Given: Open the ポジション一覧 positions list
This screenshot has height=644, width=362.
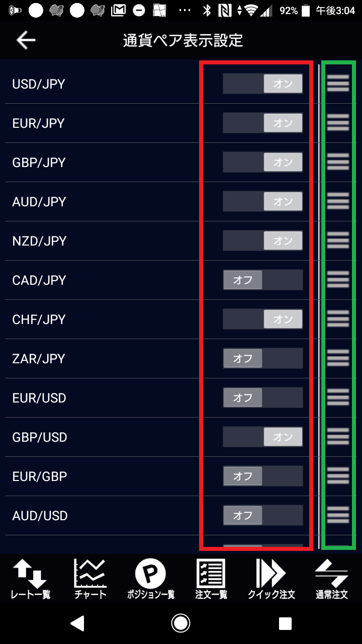Looking at the screenshot, I should pos(150,579).
